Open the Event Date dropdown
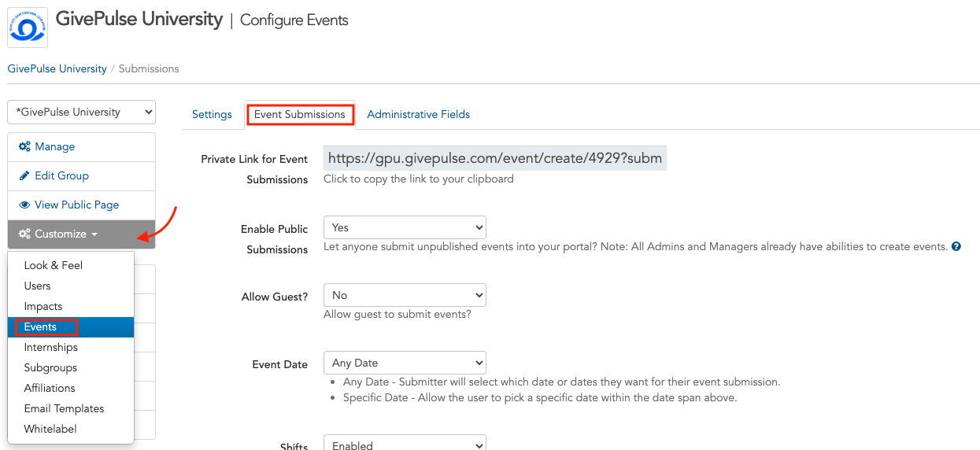This screenshot has height=450, width=980. pyautogui.click(x=405, y=363)
